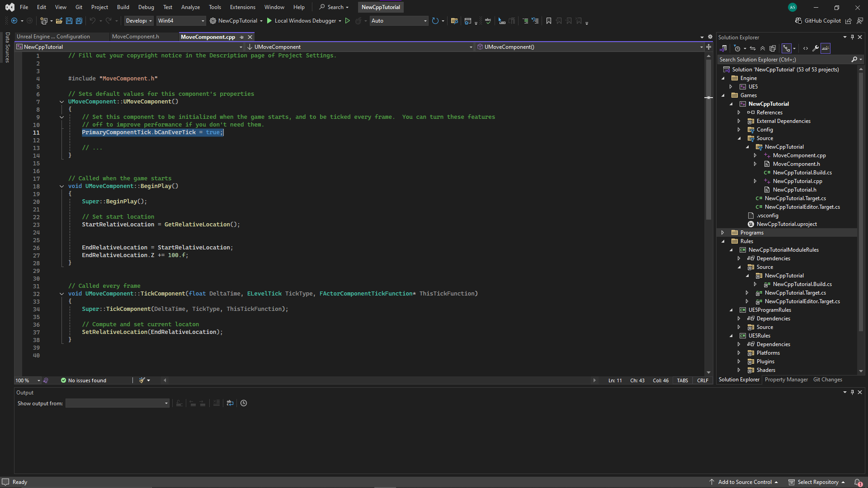Click the Find in Files folder icon
The width and height of the screenshot is (868, 488).
coord(455,21)
